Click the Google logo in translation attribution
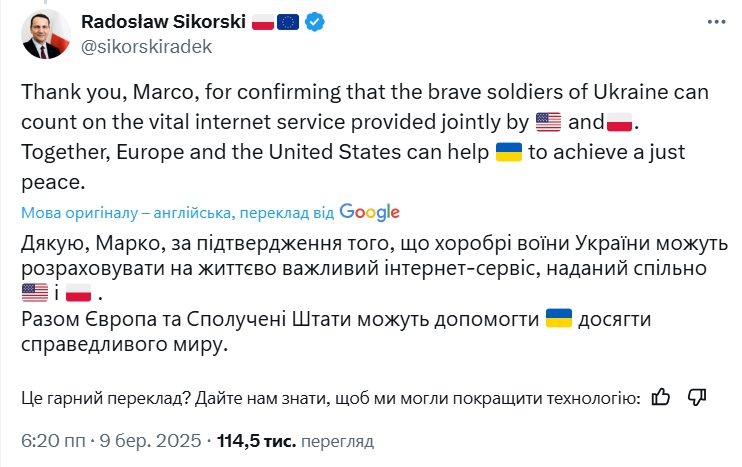The image size is (742, 467). [369, 212]
